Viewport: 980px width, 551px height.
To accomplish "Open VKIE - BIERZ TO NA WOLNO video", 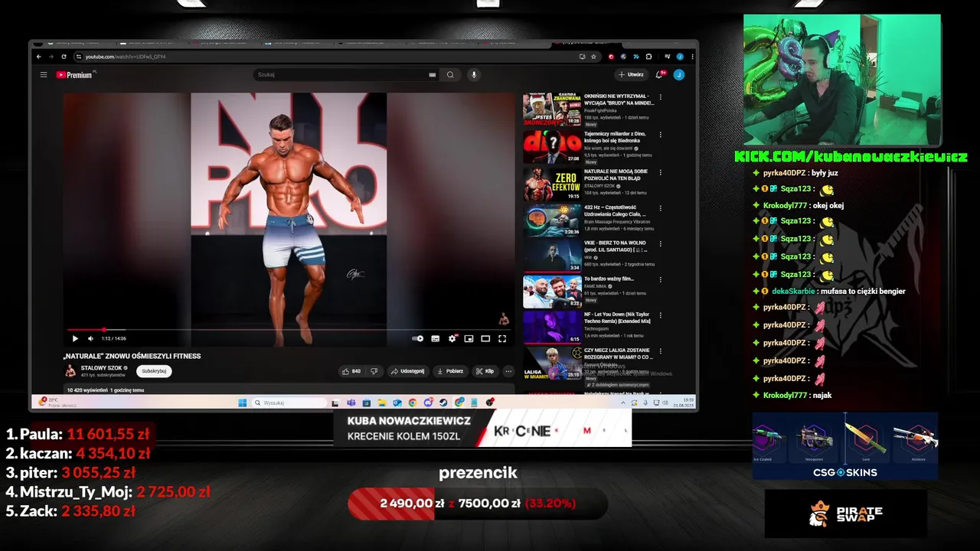I will (552, 256).
